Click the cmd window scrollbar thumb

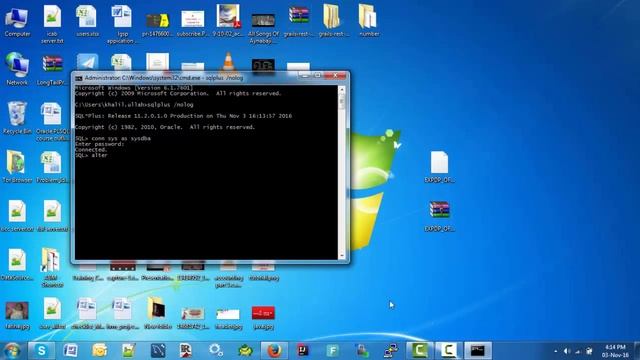click(342, 101)
